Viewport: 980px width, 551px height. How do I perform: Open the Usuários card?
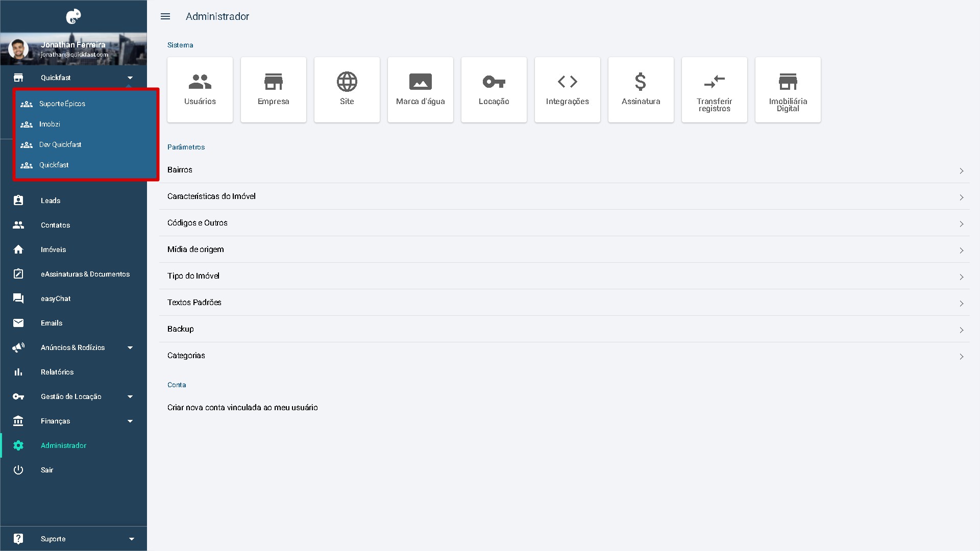[200, 90]
